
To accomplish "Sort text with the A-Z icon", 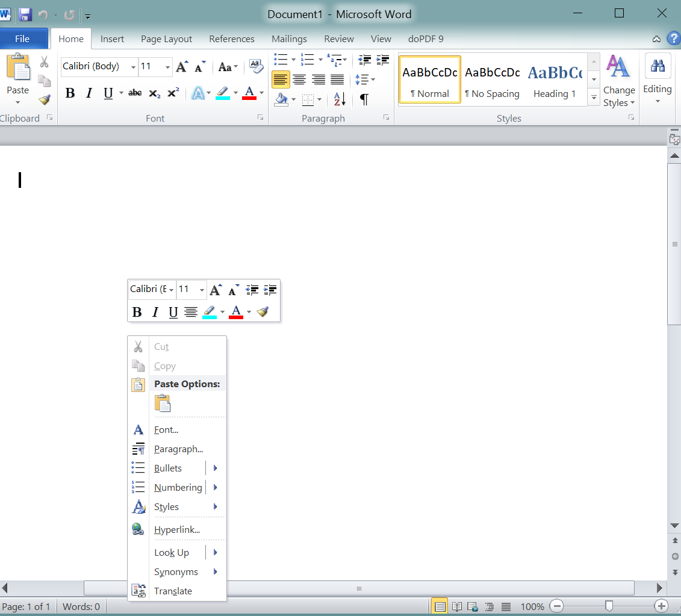I will point(340,99).
